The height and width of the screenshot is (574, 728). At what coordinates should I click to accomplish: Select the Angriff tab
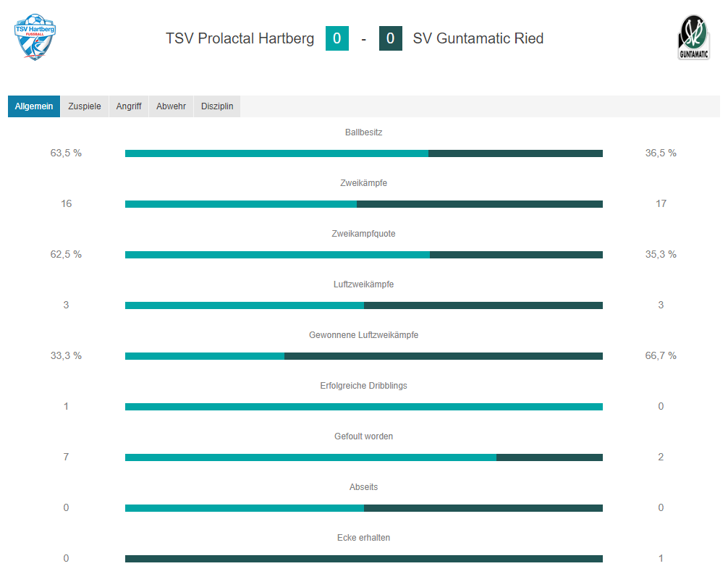point(129,106)
